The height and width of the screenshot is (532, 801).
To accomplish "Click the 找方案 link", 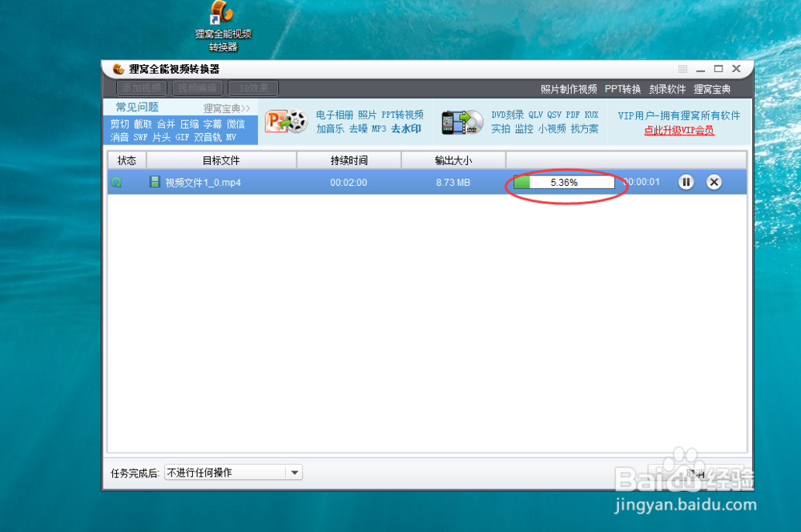I will [585, 128].
